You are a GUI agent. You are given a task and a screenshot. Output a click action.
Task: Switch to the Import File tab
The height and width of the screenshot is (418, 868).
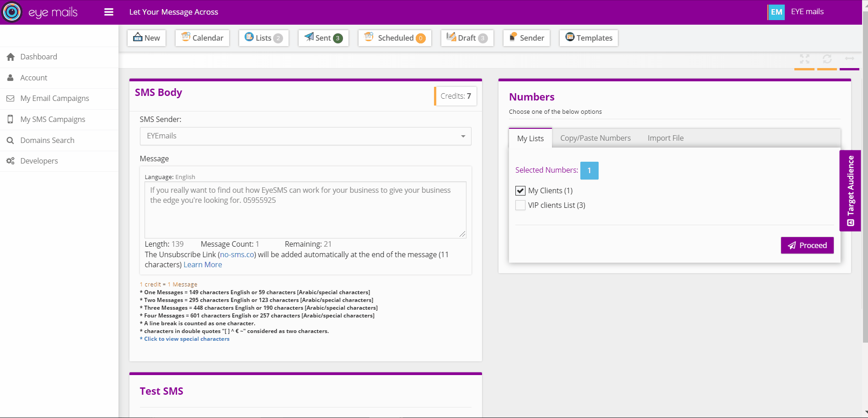pos(665,138)
